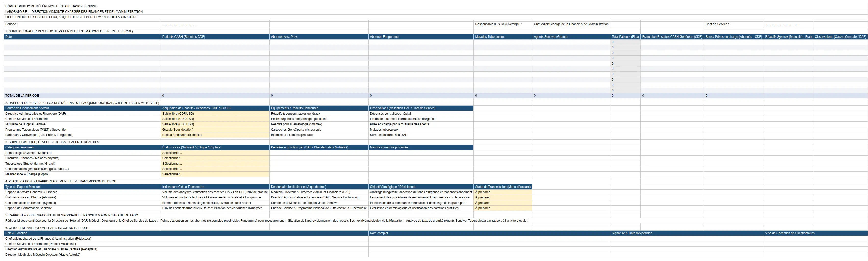The width and height of the screenshot is (868, 261).
Task: Select the Sélectionner cell for Hématologie (Sysmex - Mutualité)
Action: (x=215, y=153)
